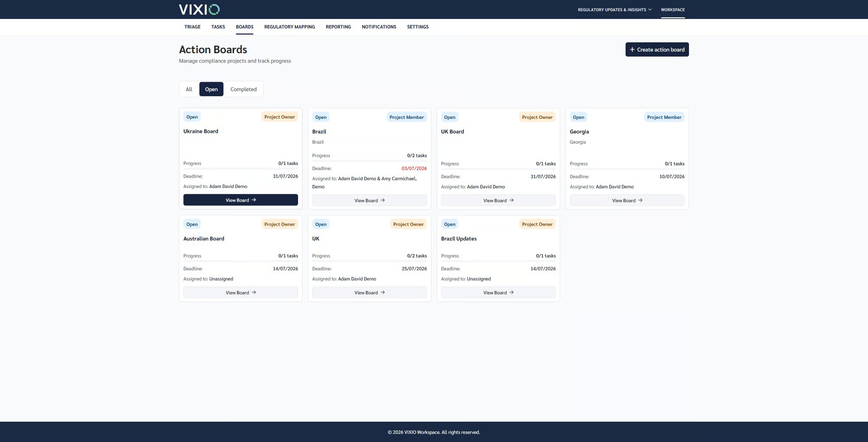Click the Brazil Updates title
The image size is (868, 442).
(x=459, y=239)
